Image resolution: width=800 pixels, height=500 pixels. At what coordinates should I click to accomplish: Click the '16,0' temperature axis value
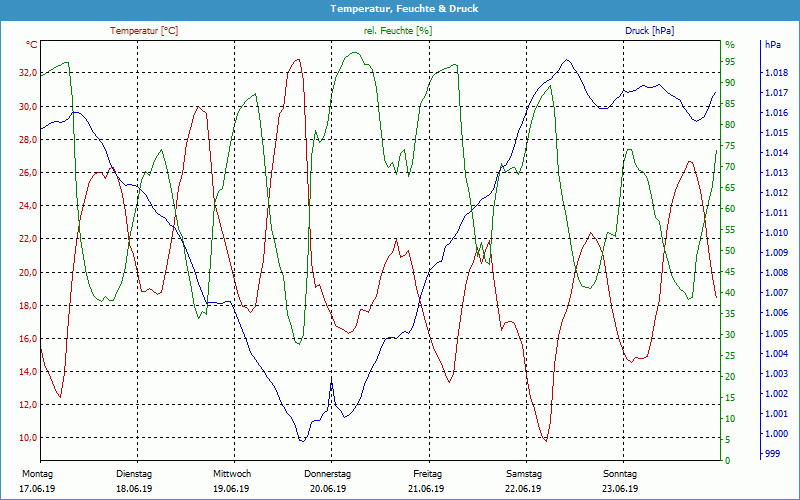coord(28,339)
